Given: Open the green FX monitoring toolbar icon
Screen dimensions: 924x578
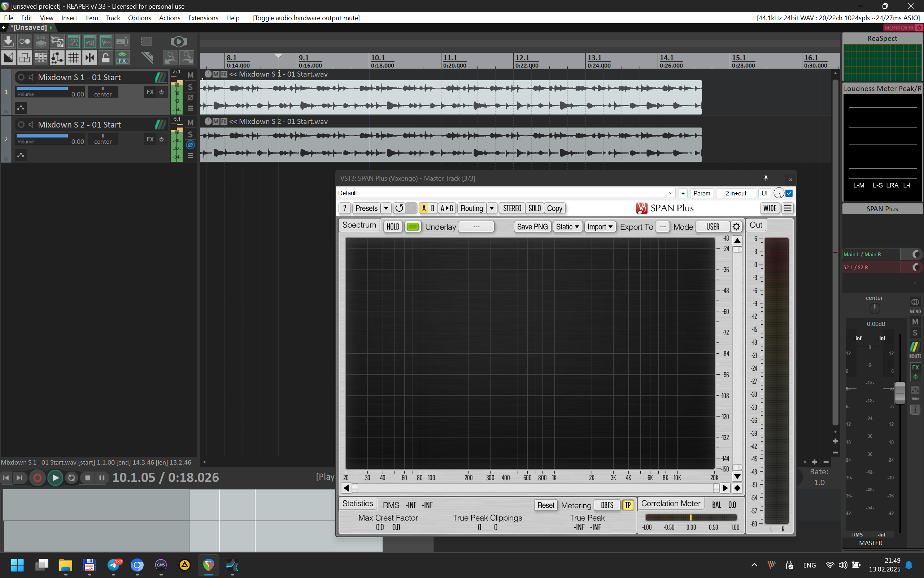Looking at the screenshot, I should tap(122, 58).
